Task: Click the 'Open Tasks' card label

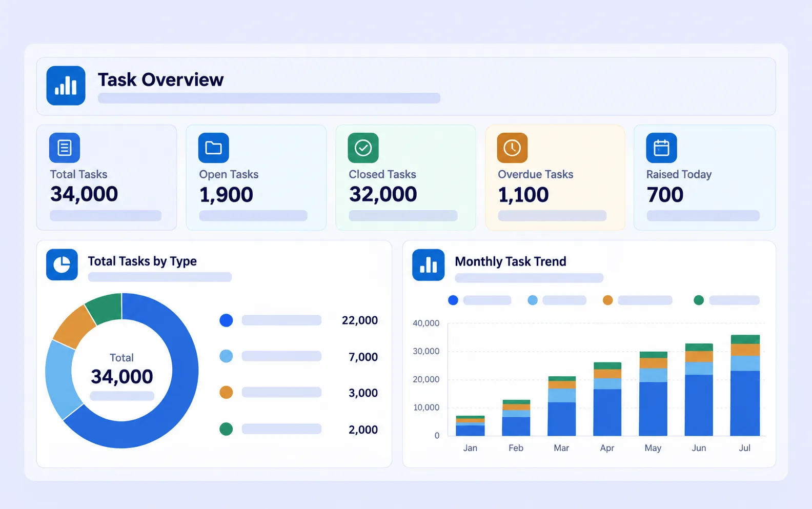Action: coord(229,174)
